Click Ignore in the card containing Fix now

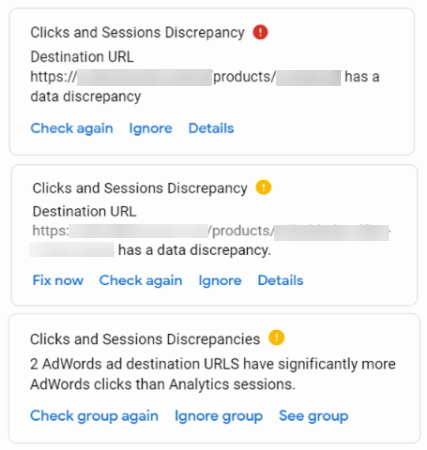click(x=220, y=280)
